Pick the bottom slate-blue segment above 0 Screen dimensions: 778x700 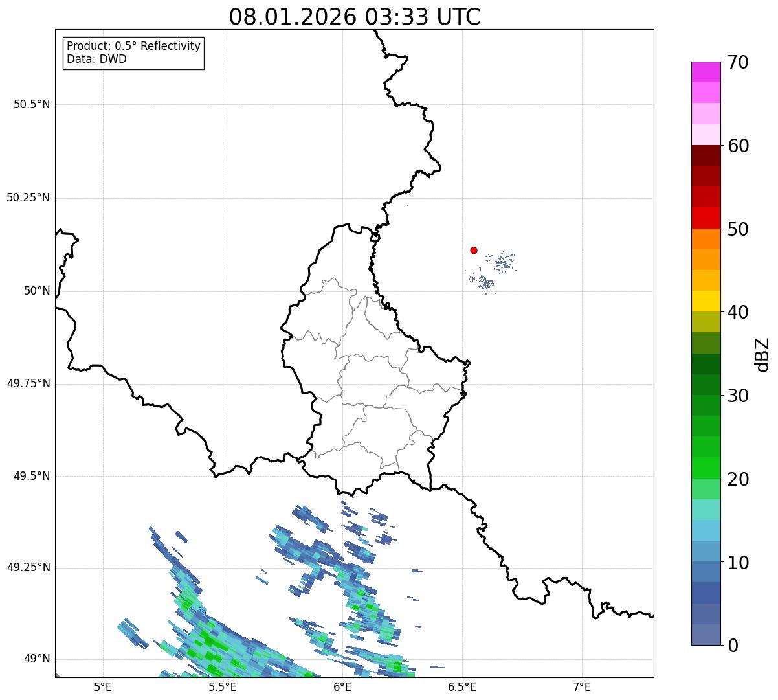(706, 635)
